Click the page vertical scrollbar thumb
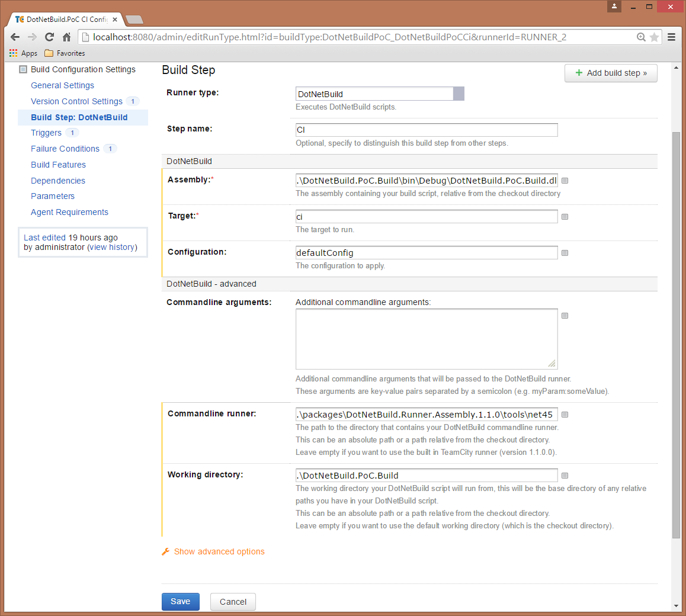 pyautogui.click(x=676, y=335)
